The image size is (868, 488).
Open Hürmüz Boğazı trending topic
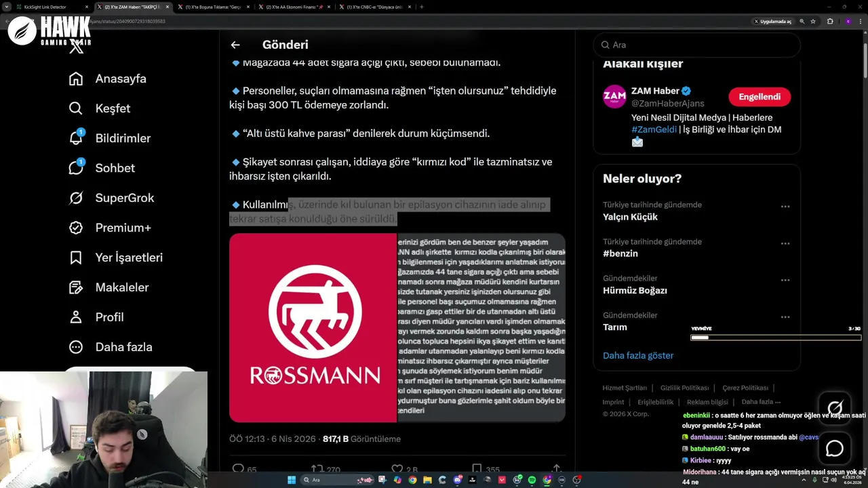(x=635, y=290)
